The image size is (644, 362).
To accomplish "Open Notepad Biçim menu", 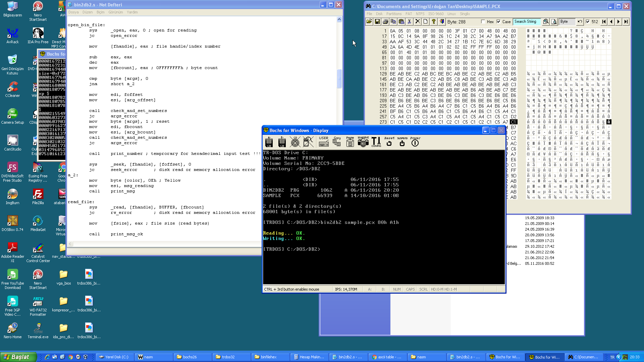I will (x=101, y=12).
